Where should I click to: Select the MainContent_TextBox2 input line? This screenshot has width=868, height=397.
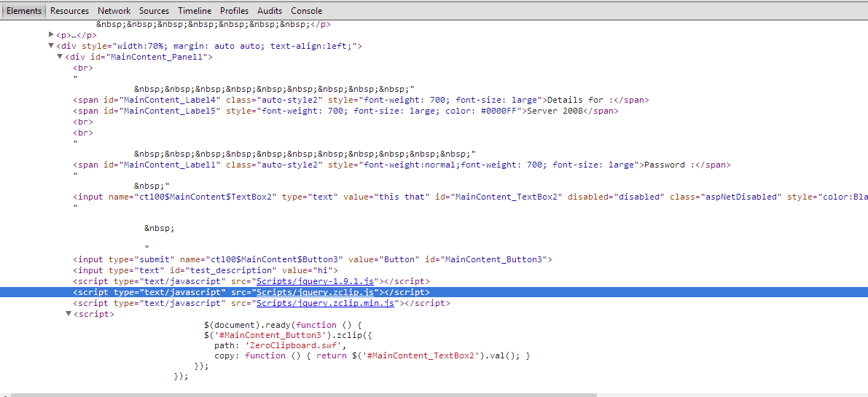coord(471,197)
